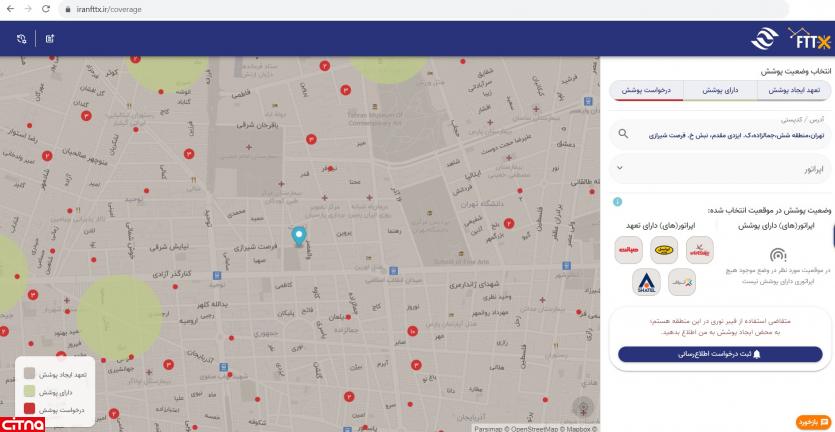This screenshot has width=835, height=432.
Task: Select the تعهد ایجاد پوشش tab
Action: tap(793, 90)
